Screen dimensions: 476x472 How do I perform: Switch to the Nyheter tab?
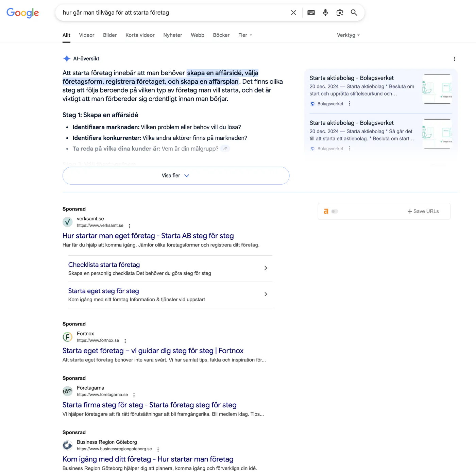pos(173,35)
